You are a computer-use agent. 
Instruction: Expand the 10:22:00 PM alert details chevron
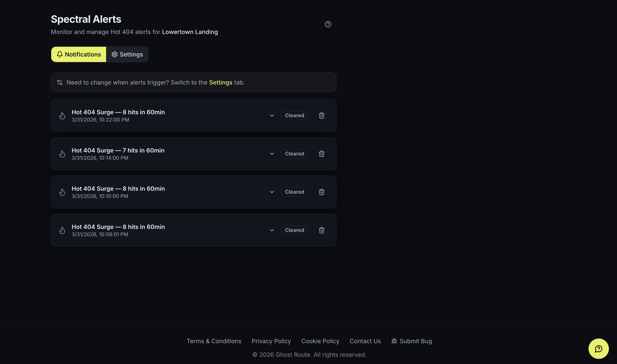point(272,116)
